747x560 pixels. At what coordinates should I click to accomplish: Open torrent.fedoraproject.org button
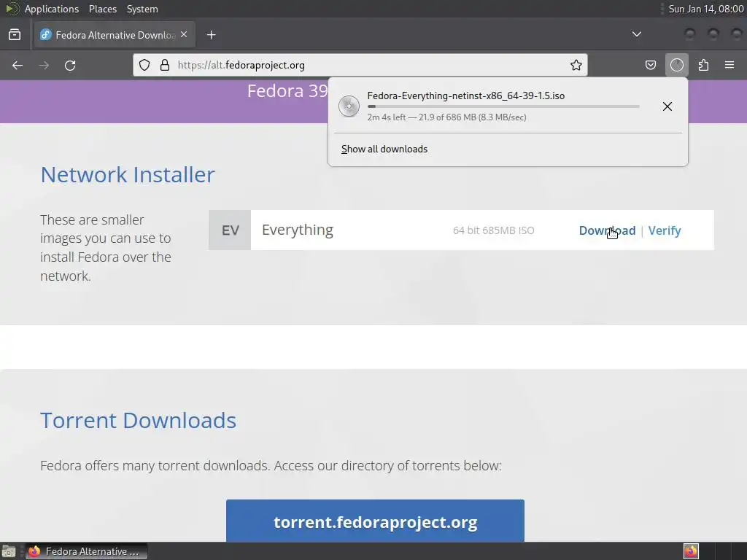point(375,521)
